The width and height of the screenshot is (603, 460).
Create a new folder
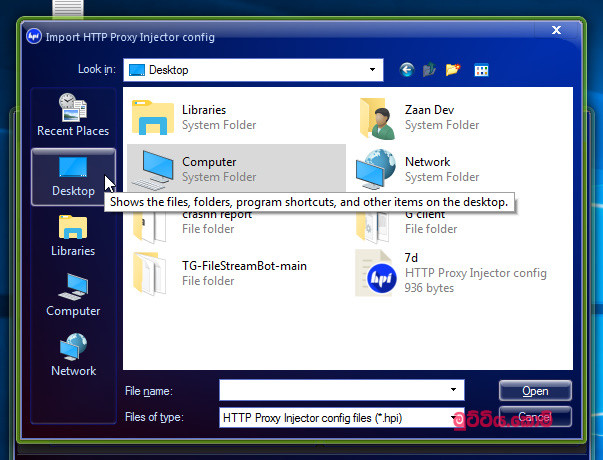pyautogui.click(x=453, y=70)
